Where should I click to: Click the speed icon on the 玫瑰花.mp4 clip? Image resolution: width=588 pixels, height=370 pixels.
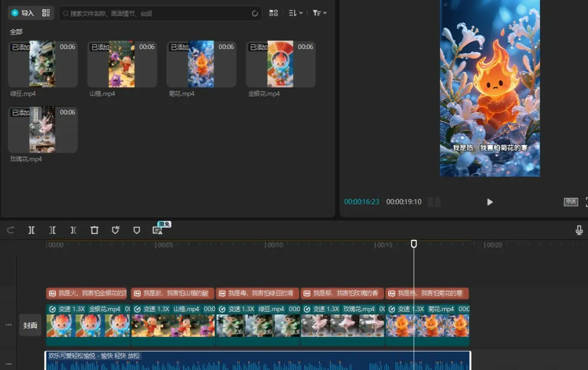(307, 309)
